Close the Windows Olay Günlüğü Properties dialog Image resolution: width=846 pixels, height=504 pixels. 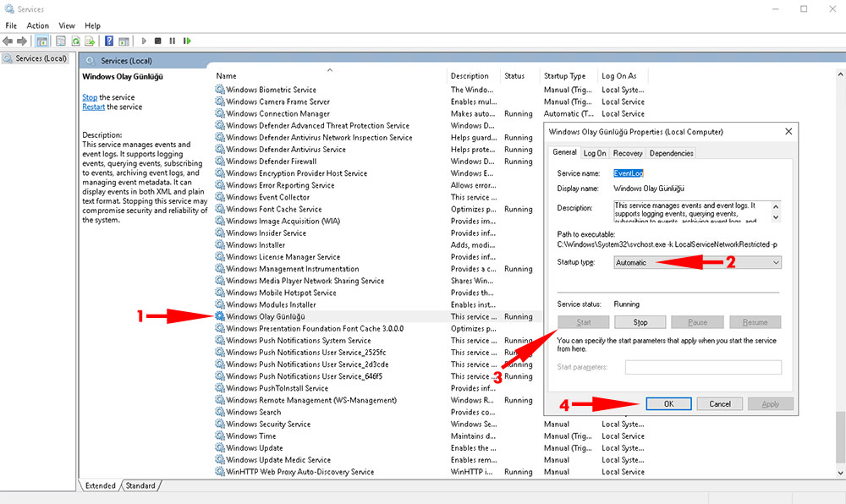788,132
